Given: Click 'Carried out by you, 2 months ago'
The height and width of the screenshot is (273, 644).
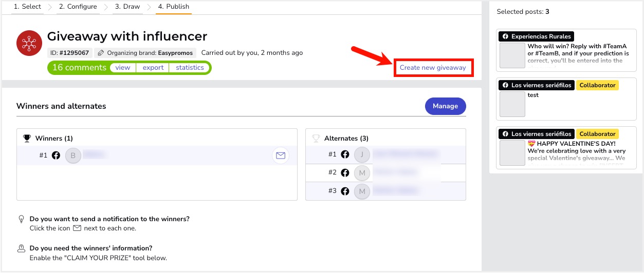Looking at the screenshot, I should click(x=252, y=53).
